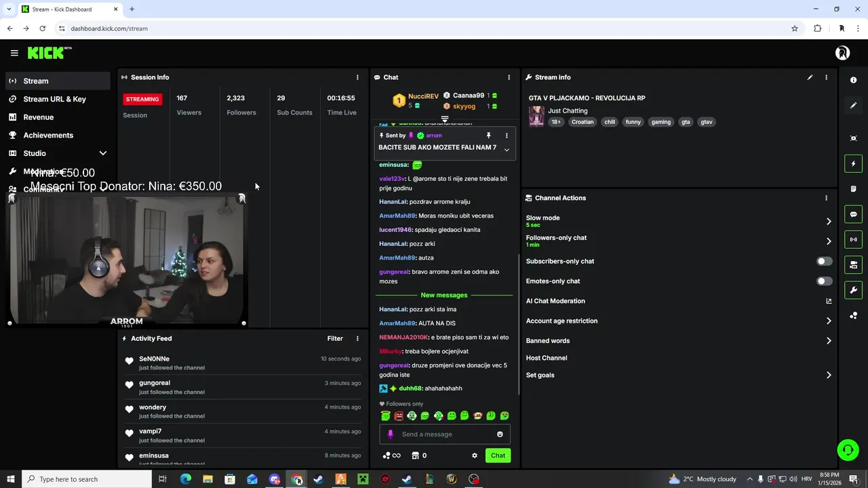Open Activity Feed Filter dropdown
This screenshot has width=868, height=488.
click(x=335, y=338)
